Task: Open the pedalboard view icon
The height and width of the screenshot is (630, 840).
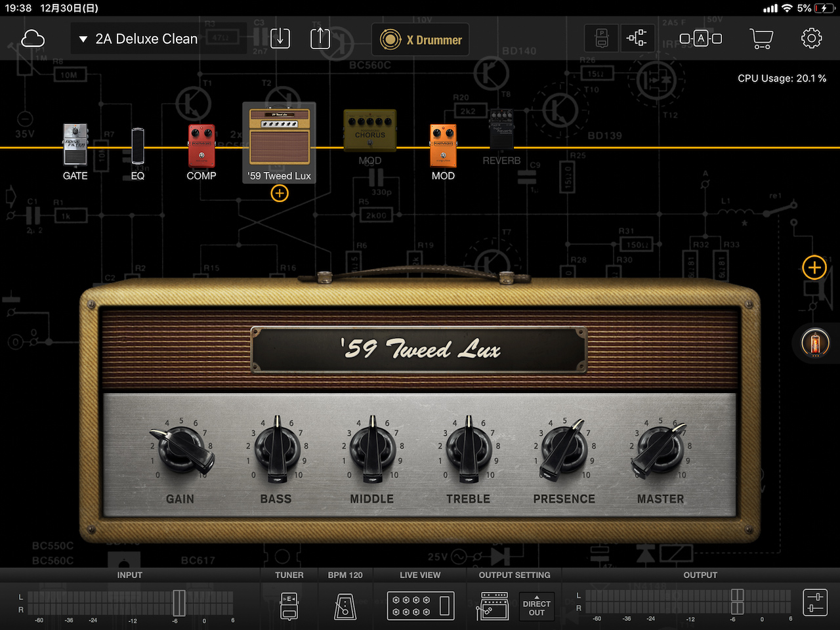Action: point(602,39)
